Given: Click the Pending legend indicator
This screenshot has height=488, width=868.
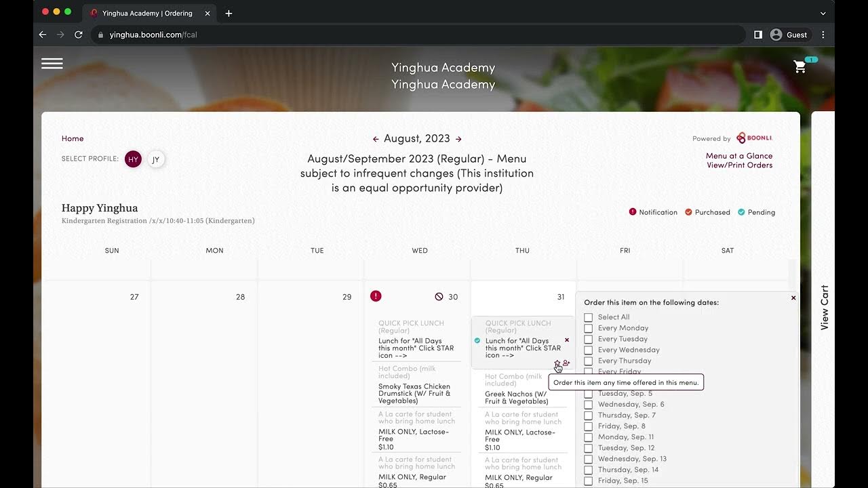Looking at the screenshot, I should 756,212.
